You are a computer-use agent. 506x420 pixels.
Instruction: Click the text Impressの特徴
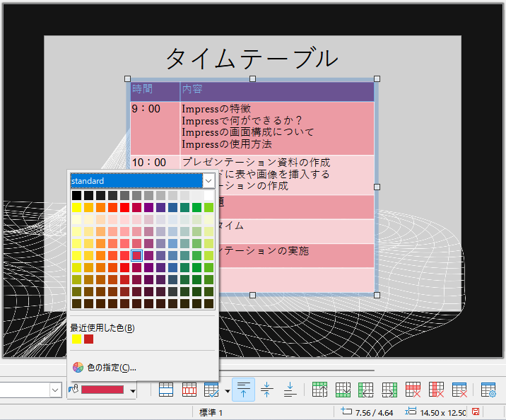pos(216,109)
